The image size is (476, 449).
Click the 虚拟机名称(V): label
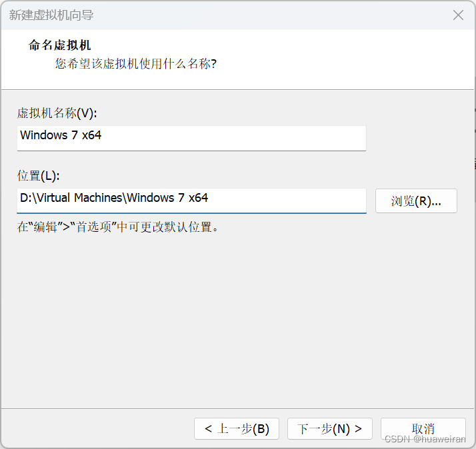point(57,113)
